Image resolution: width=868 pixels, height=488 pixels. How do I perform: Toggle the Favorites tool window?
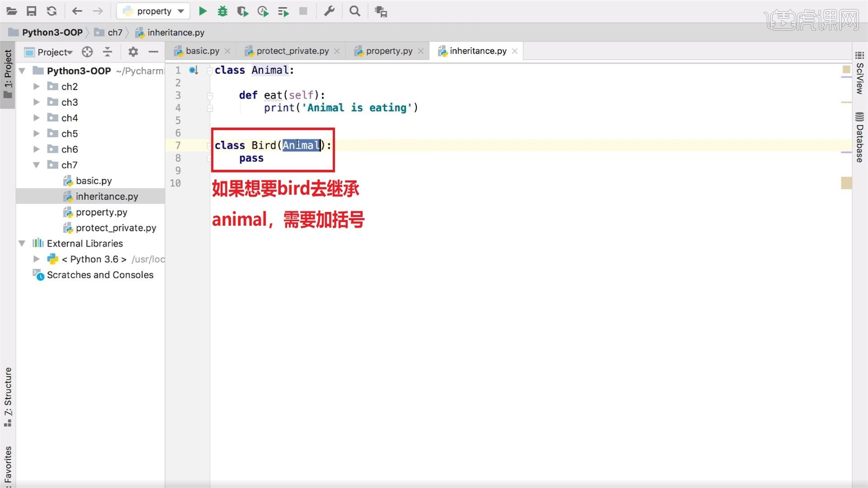[8, 465]
